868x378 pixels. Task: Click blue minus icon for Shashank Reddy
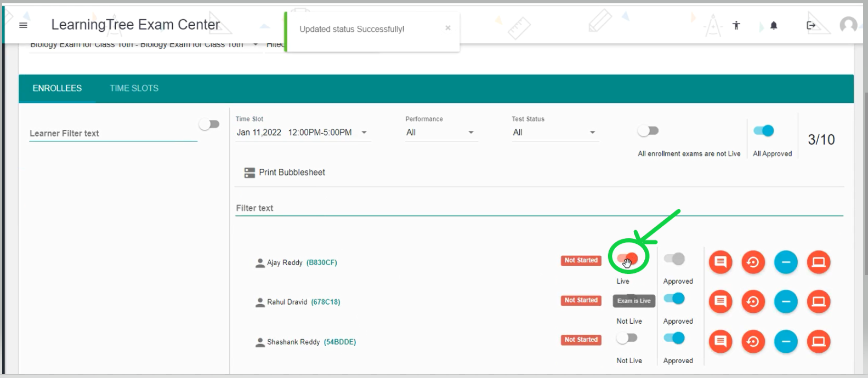786,342
